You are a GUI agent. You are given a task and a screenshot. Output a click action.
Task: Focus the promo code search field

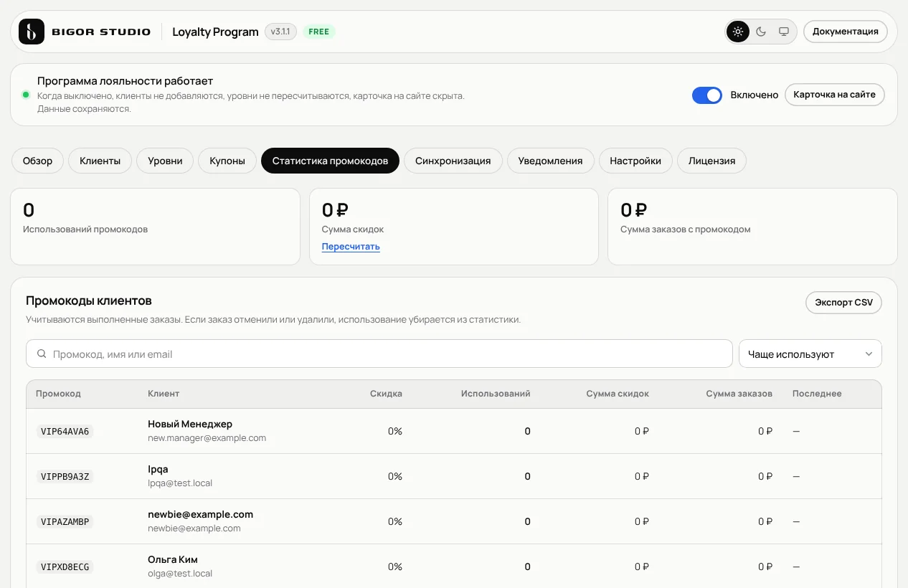pyautogui.click(x=379, y=354)
